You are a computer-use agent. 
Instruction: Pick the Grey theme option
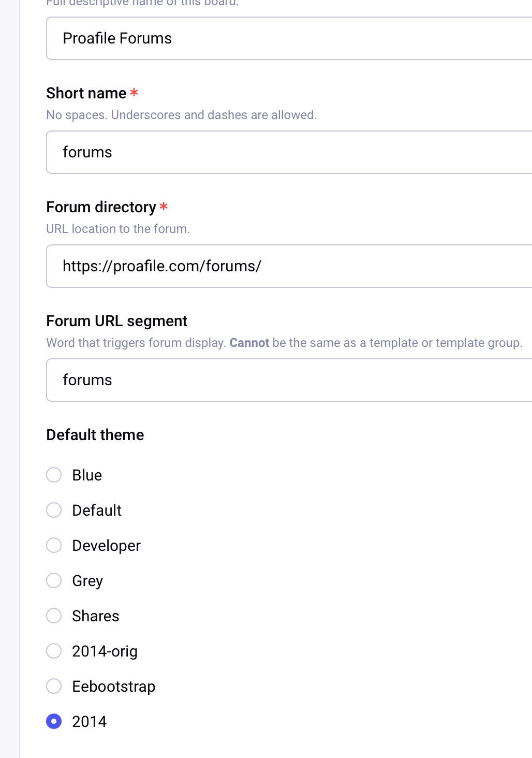tap(54, 580)
